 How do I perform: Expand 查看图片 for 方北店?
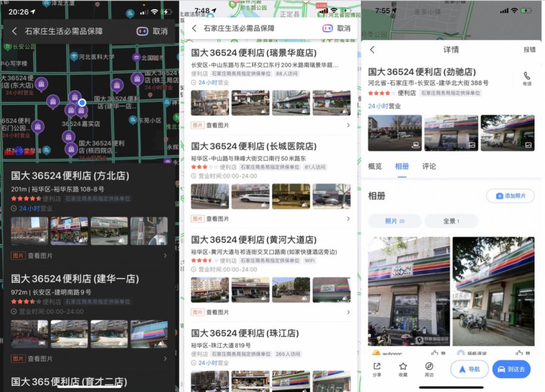tap(90, 256)
